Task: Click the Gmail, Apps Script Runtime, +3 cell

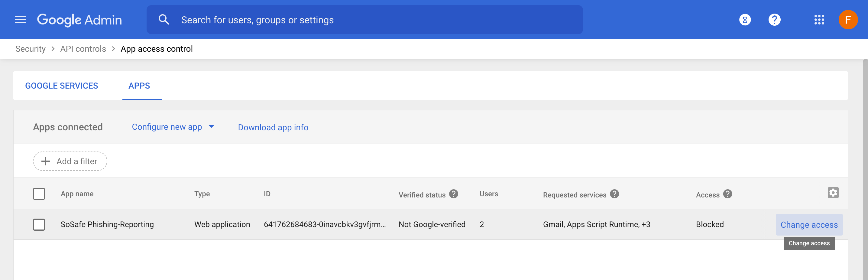Action: tap(596, 224)
